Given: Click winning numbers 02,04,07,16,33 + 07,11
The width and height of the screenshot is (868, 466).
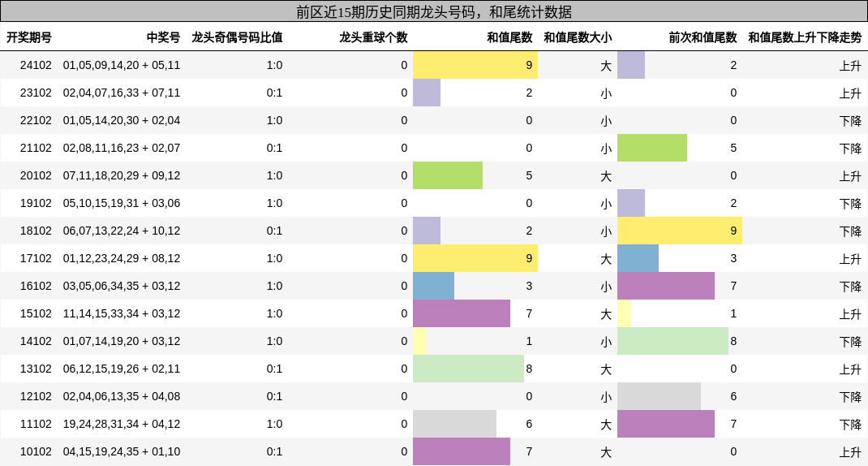Looking at the screenshot, I should (121, 93).
